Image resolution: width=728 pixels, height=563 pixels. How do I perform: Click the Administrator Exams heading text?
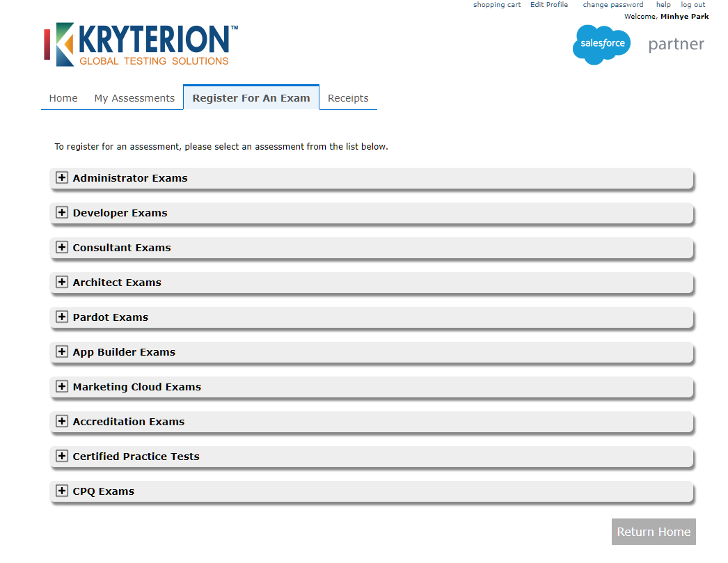[x=130, y=178]
